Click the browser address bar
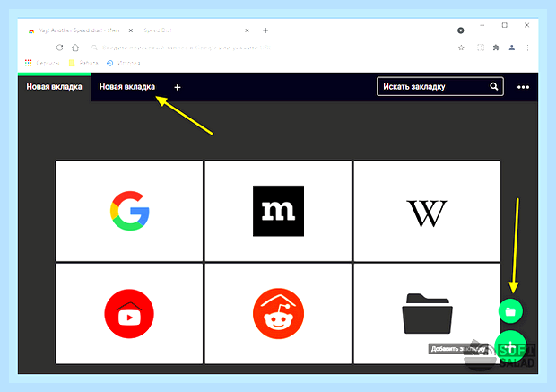 (x=273, y=48)
